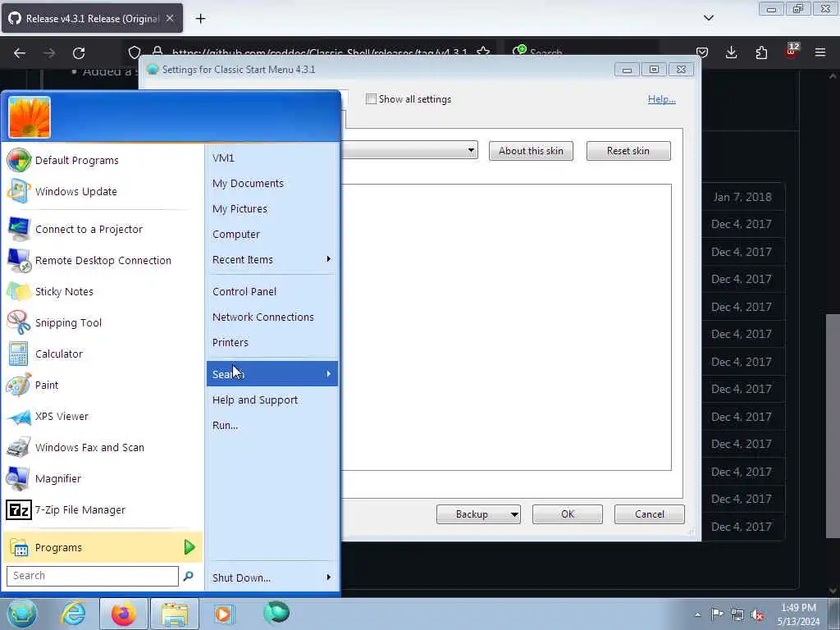Confirm settings with OK button

568,514
